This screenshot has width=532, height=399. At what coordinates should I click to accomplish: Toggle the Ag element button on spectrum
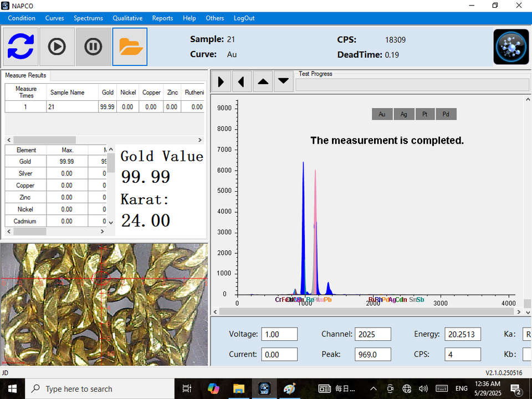coord(404,114)
